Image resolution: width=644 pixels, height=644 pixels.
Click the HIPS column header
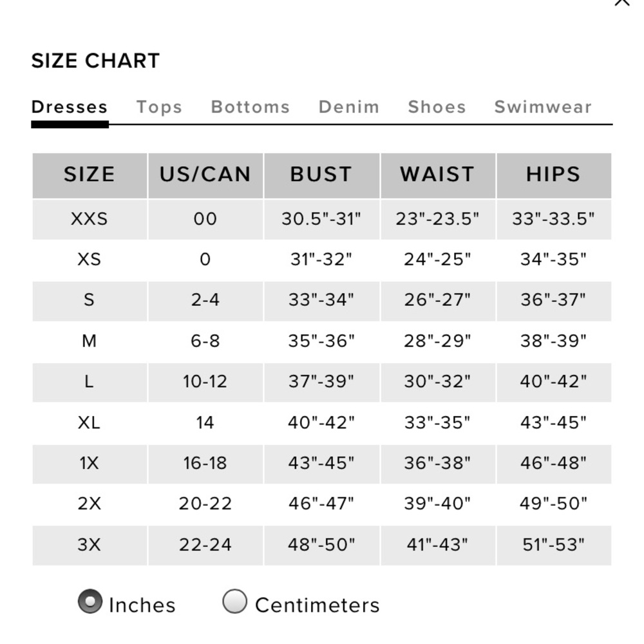click(554, 175)
